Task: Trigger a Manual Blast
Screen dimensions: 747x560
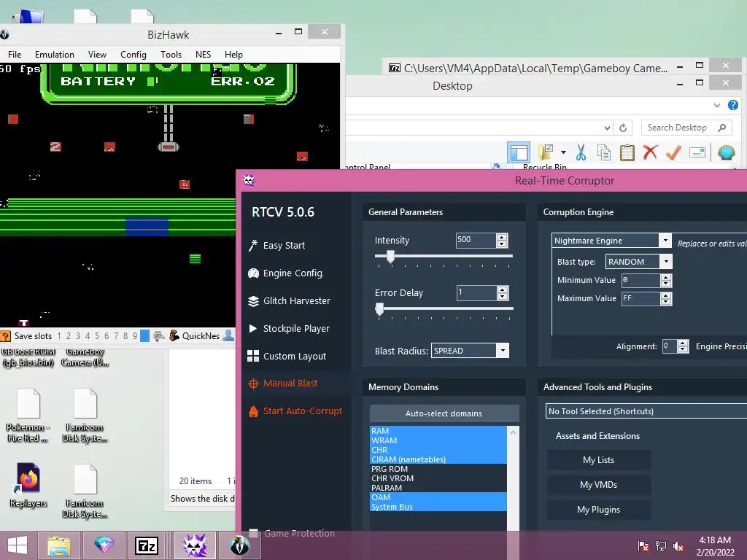Action: pos(283,384)
